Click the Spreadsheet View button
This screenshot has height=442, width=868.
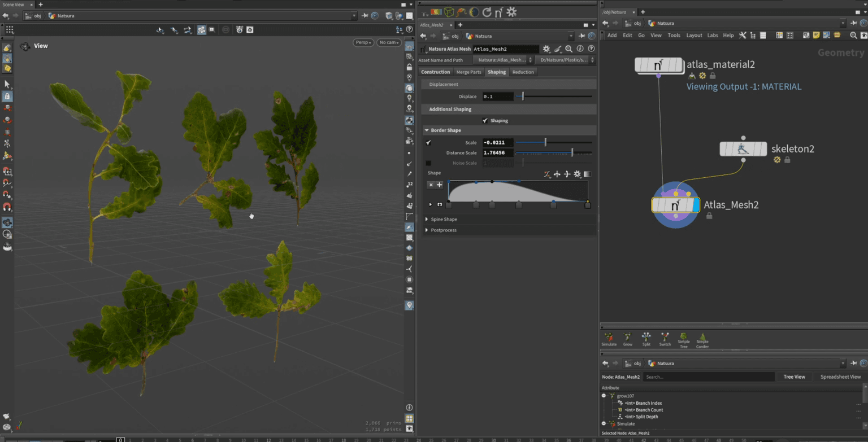click(840, 377)
